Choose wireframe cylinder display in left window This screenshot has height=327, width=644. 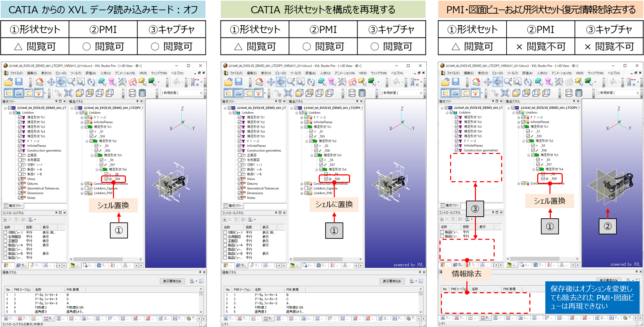(x=132, y=93)
